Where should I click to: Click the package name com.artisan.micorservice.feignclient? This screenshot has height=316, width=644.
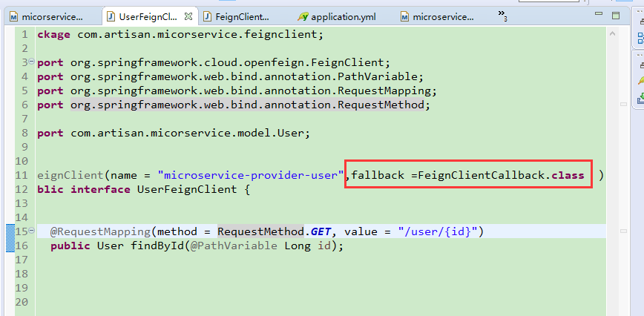click(x=197, y=34)
